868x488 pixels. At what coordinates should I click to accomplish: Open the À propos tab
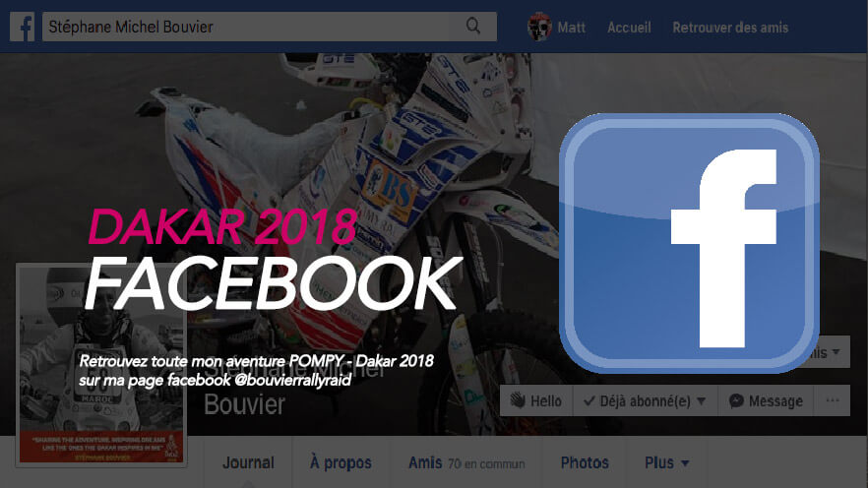[x=341, y=462]
